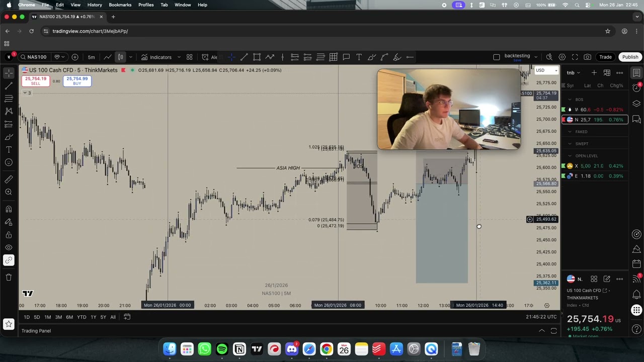This screenshot has width=644, height=362.
Task: Toggle the hide all drawings eye in the left toolbar
Action: point(9,247)
